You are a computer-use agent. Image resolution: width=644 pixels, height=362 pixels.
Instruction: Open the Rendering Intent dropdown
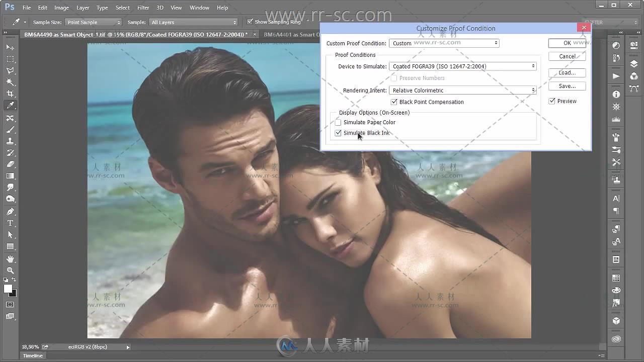point(462,90)
